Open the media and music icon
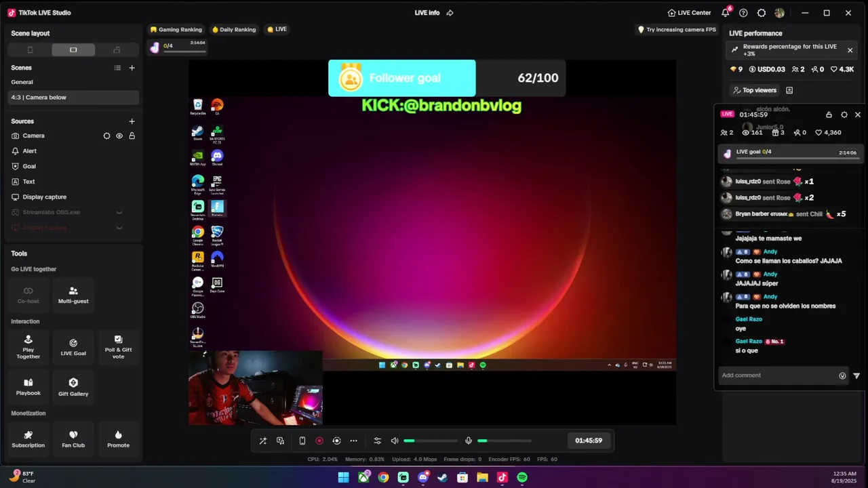Image resolution: width=868 pixels, height=488 pixels. click(x=280, y=441)
